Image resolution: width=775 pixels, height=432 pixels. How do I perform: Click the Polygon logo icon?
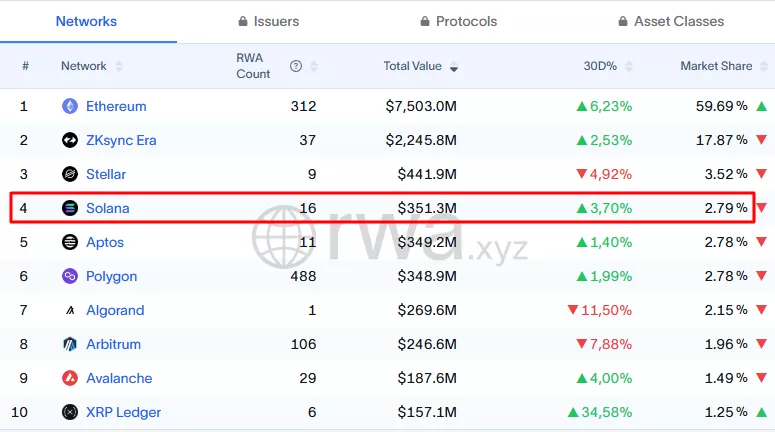tap(70, 276)
